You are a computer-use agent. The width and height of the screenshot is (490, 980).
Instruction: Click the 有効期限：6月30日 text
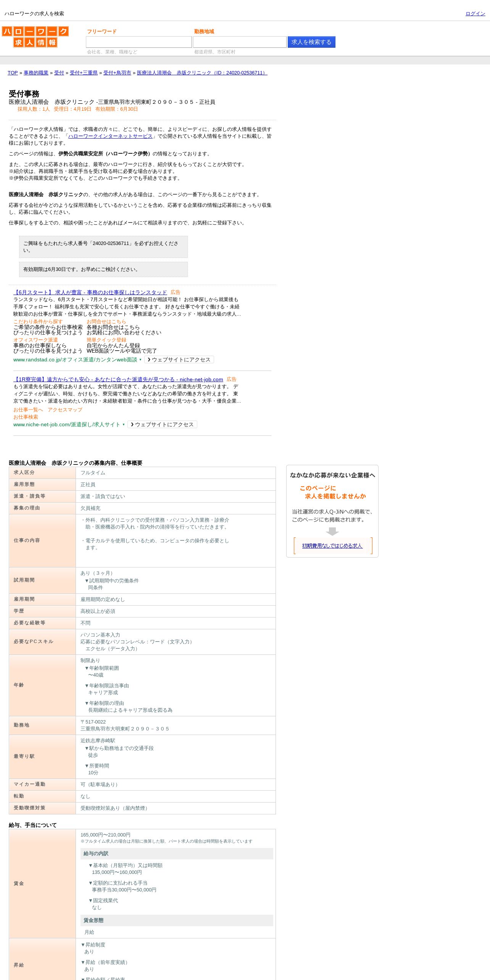[116, 109]
